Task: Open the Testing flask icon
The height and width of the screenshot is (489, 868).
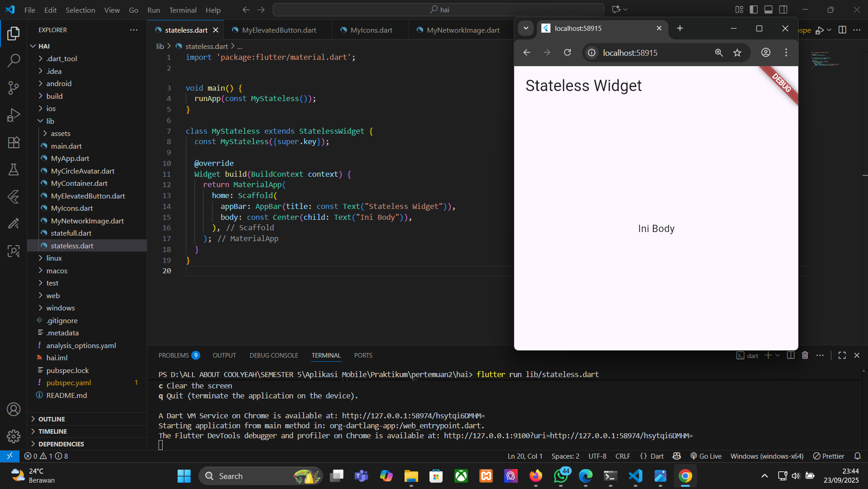Action: click(x=14, y=169)
